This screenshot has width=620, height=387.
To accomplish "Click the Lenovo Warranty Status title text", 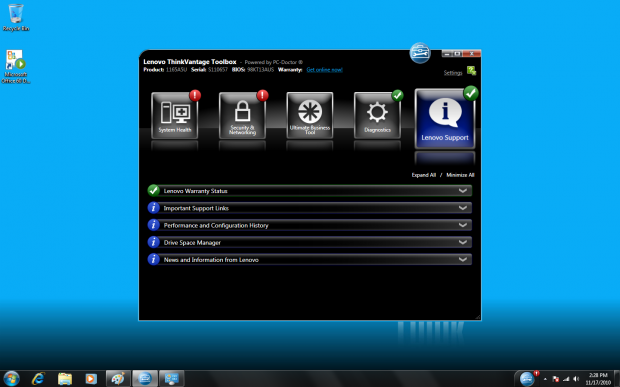I will (195, 191).
